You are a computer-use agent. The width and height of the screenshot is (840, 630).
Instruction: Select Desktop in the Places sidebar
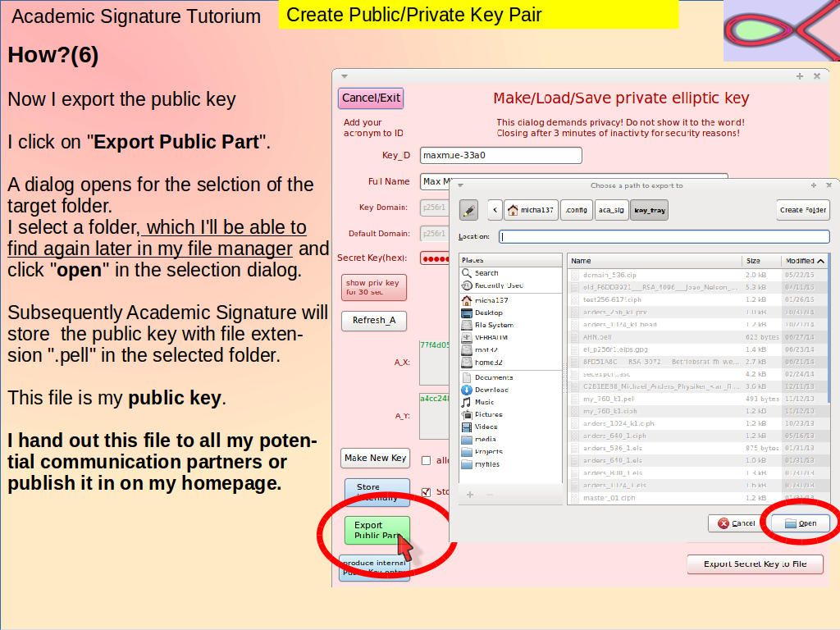tap(488, 313)
